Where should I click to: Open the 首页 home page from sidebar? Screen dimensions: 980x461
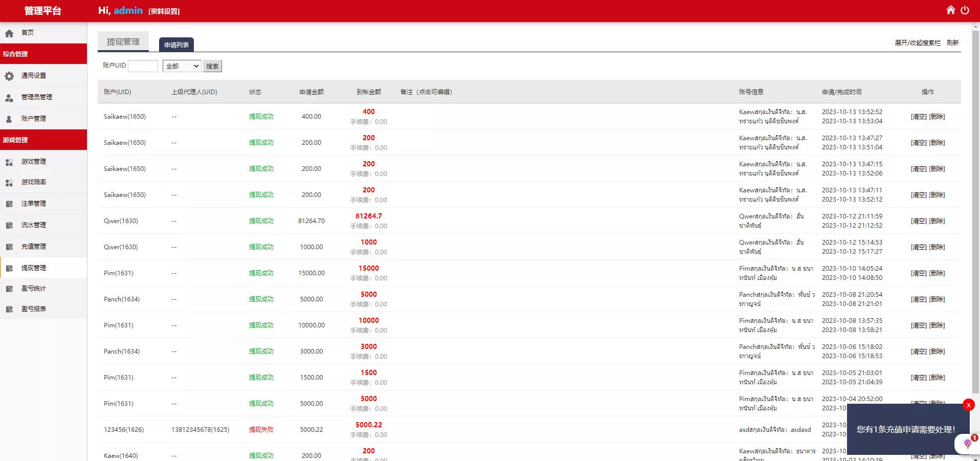click(x=28, y=32)
